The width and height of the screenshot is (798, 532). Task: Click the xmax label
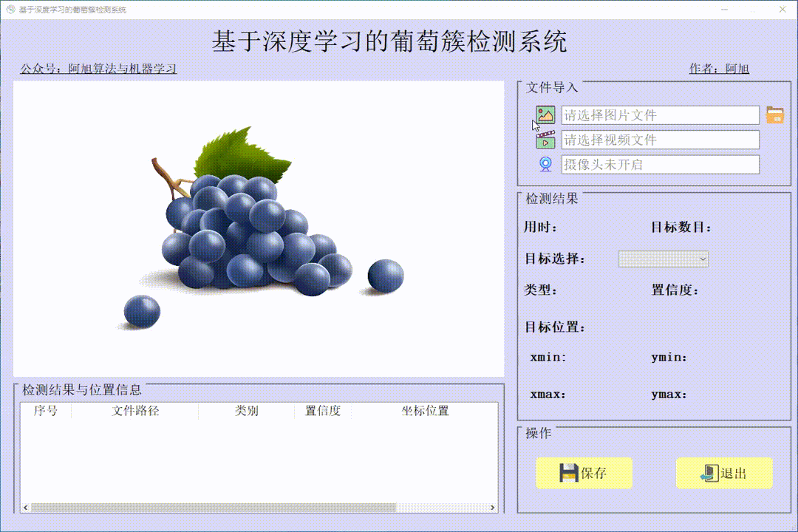(548, 395)
